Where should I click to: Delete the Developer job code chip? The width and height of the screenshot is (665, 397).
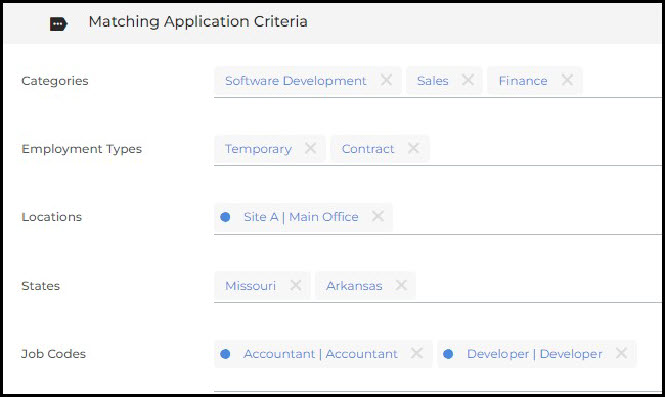[x=621, y=353]
